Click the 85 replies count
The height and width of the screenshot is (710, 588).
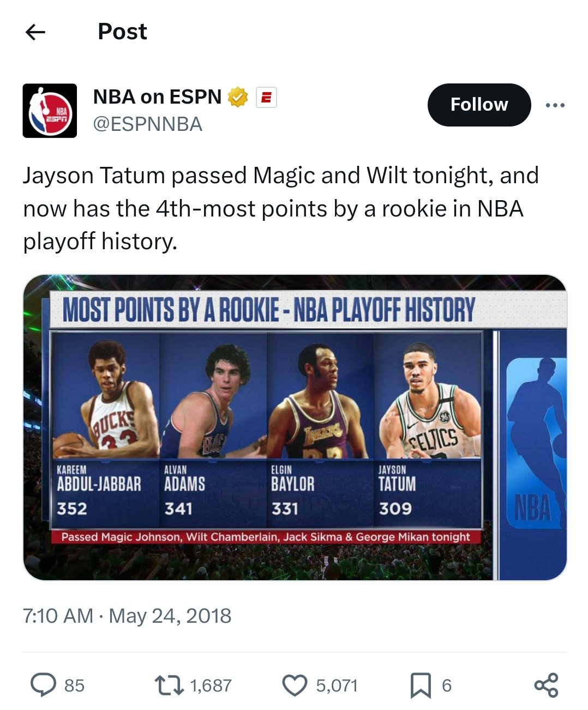coord(74,685)
